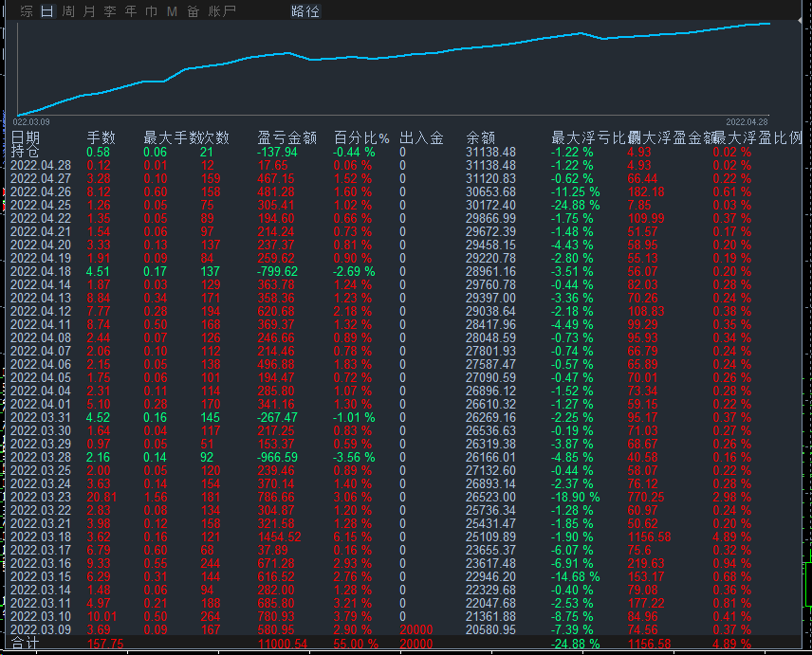The height and width of the screenshot is (655, 812).
Task: Click the small arrow at chart's top-right
Action: [x=802, y=19]
